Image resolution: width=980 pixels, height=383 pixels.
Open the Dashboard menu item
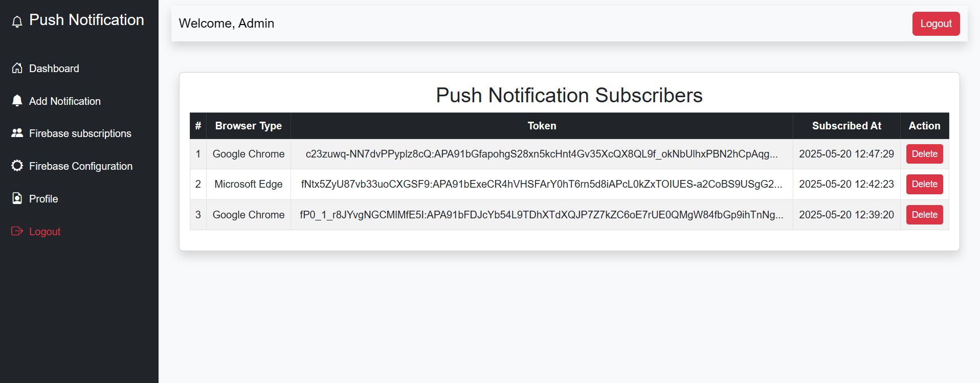click(54, 69)
